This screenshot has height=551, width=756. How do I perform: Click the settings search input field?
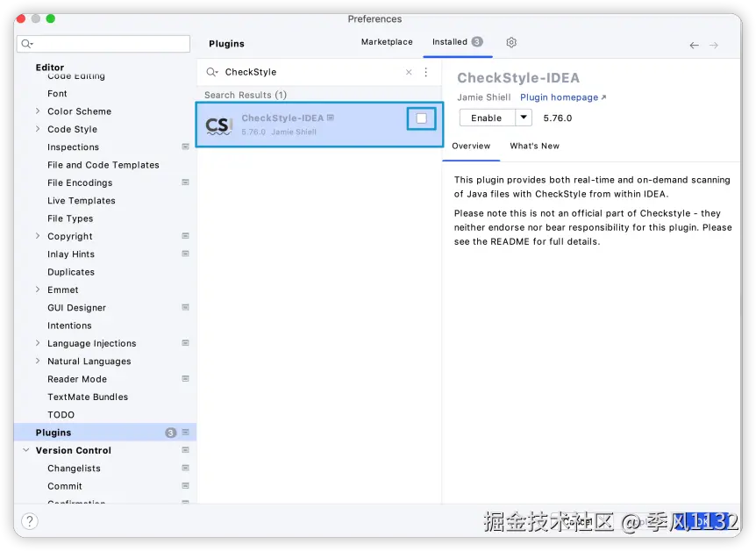point(103,44)
